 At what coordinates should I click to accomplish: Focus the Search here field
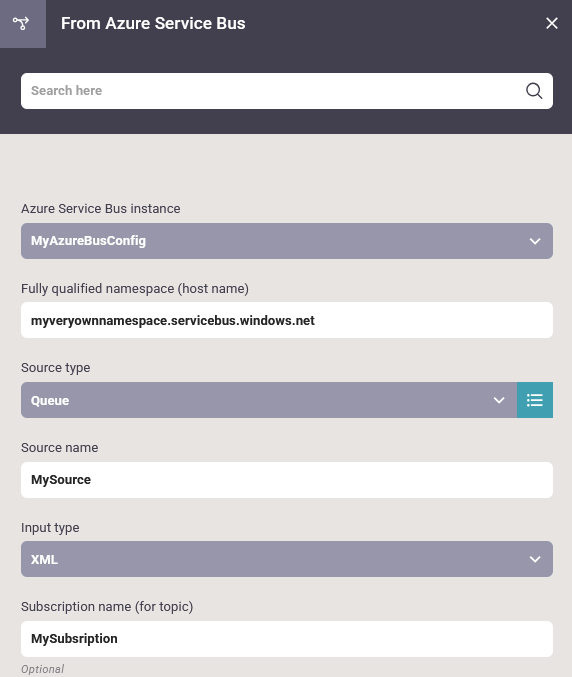pos(287,91)
